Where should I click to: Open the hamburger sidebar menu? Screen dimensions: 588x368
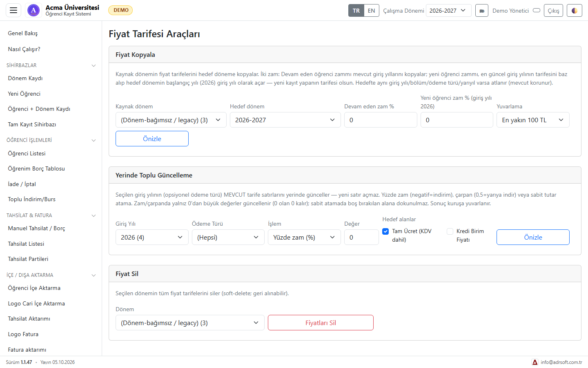click(x=13, y=10)
